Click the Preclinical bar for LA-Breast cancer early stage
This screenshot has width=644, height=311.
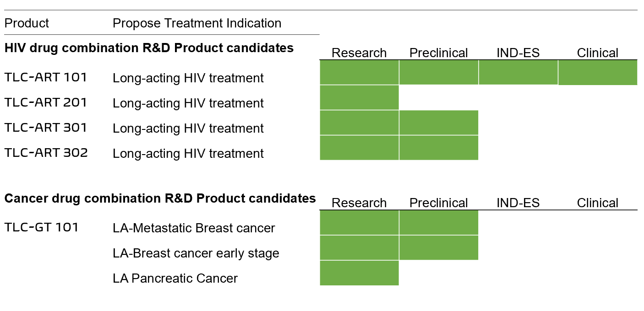(439, 248)
